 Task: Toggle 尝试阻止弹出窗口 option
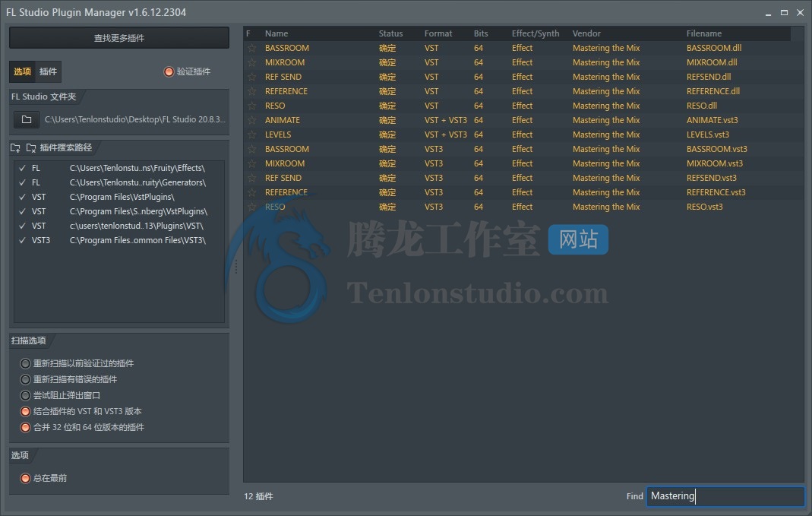[25, 395]
